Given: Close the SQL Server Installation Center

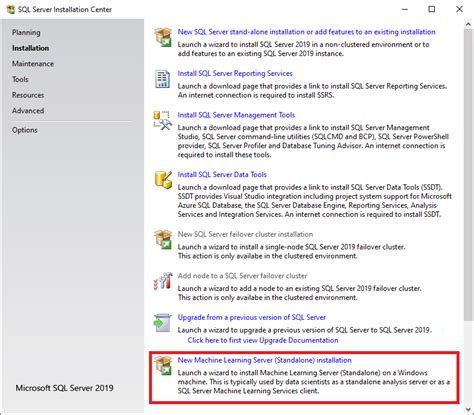Looking at the screenshot, I should [459, 9].
